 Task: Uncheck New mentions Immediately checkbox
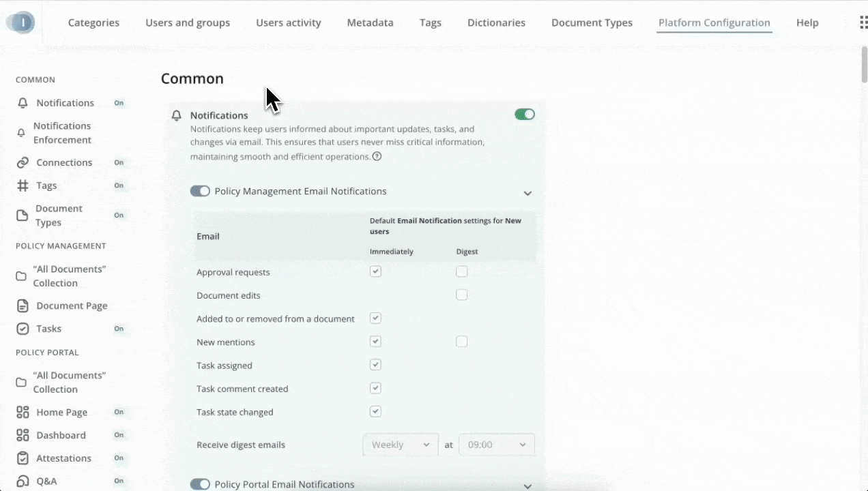click(x=375, y=341)
